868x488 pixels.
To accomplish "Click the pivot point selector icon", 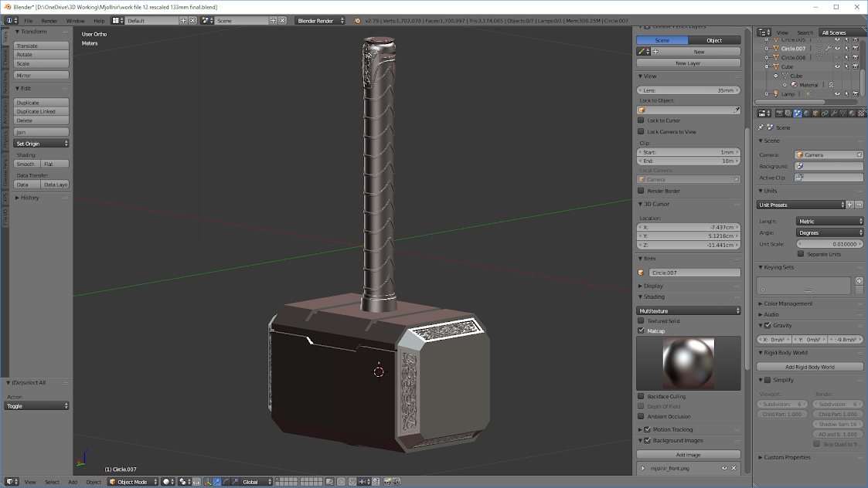I will (x=184, y=481).
